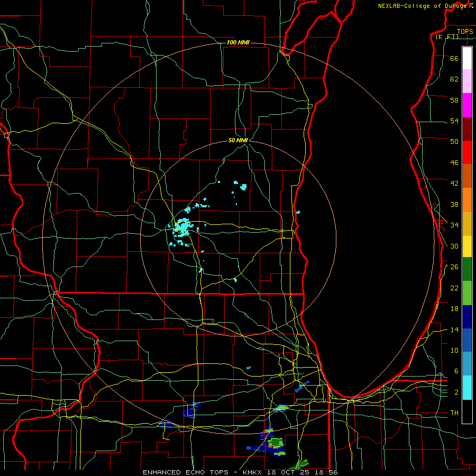Click the legend value "2"
Screen dimensions: 476x476
(x=456, y=392)
